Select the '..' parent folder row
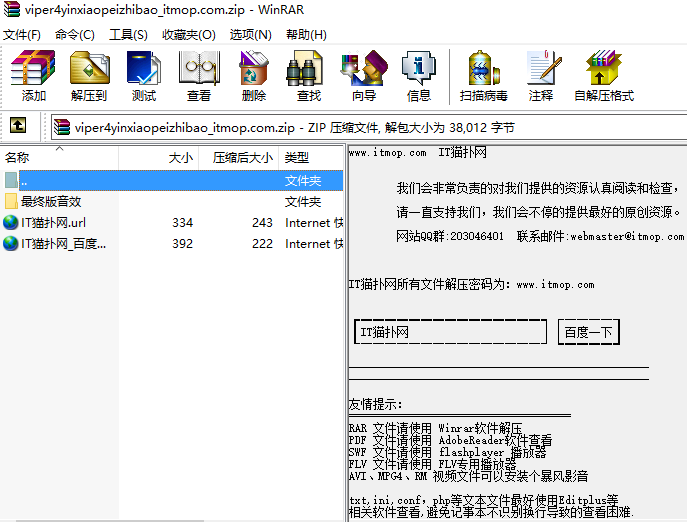Image resolution: width=687 pixels, height=522 pixels. [172, 180]
